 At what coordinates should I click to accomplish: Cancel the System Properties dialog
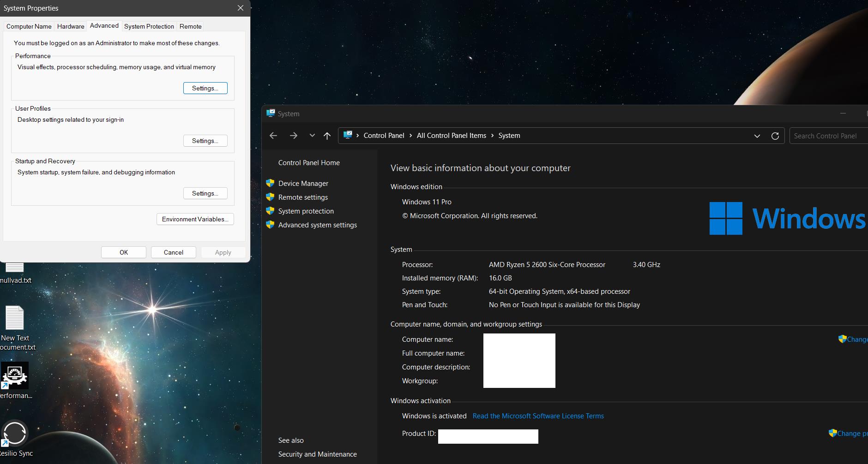click(174, 252)
